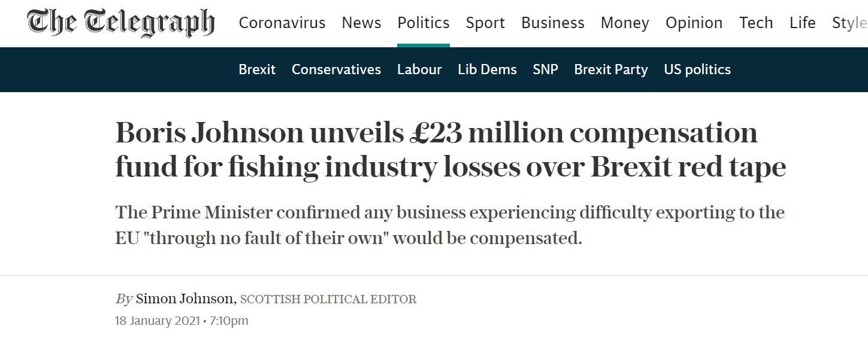Go to the Coronavirus section
868x341 pixels.
282,23
